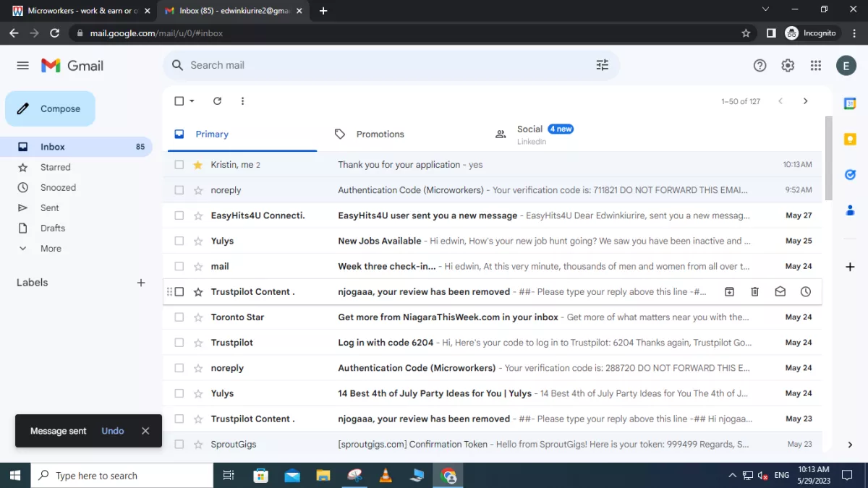The height and width of the screenshot is (488, 868).
Task: Select the EasyHits4U email checkbox
Action: (x=179, y=215)
